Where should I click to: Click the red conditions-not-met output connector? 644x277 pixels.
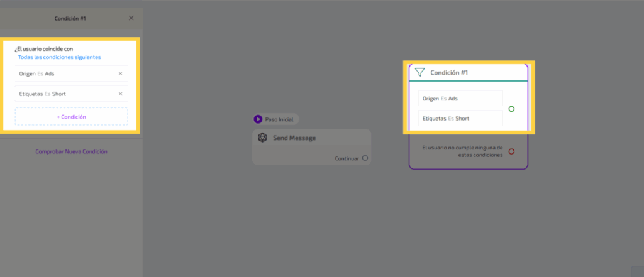pos(511,151)
